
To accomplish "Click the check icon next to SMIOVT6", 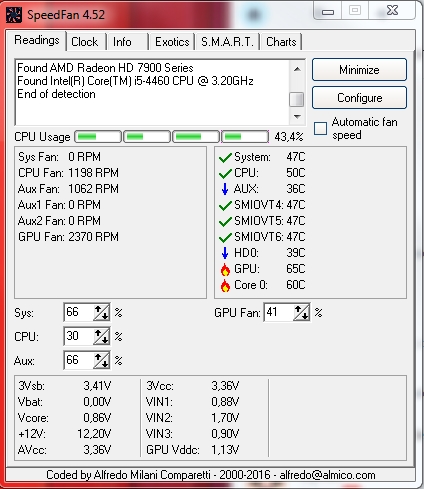I will 225,237.
